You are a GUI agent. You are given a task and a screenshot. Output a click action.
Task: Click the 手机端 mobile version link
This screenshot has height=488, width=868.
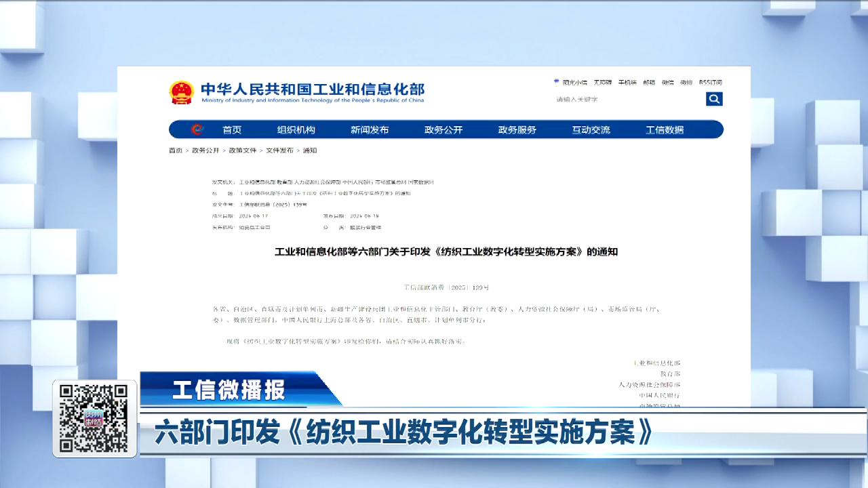point(627,82)
